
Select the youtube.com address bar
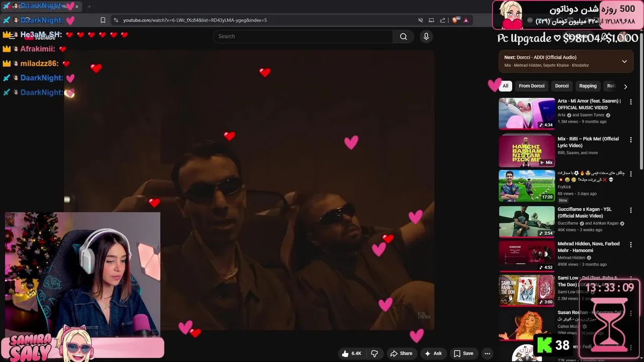267,20
